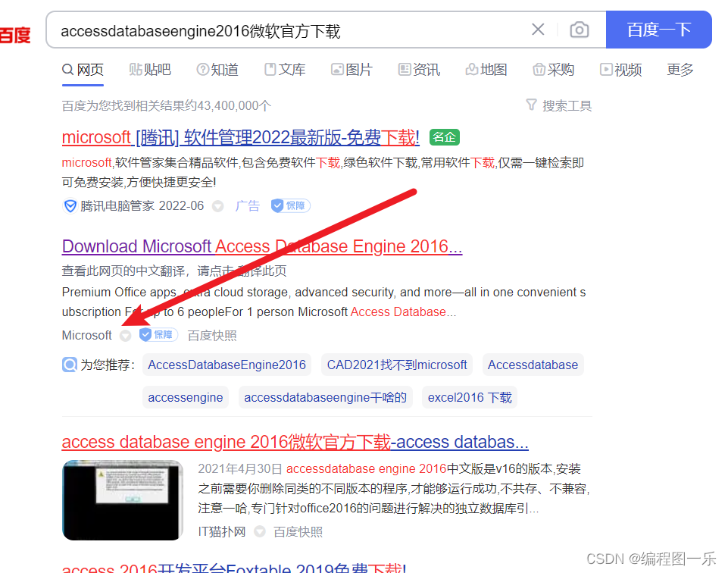Click the 为您推荐 search icon
This screenshot has height=573, width=728.
point(70,365)
